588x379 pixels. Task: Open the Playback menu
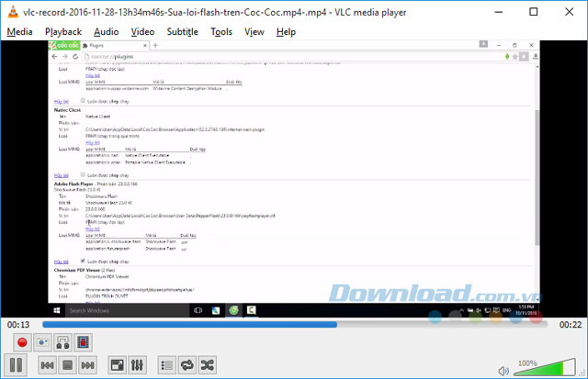pyautogui.click(x=63, y=32)
